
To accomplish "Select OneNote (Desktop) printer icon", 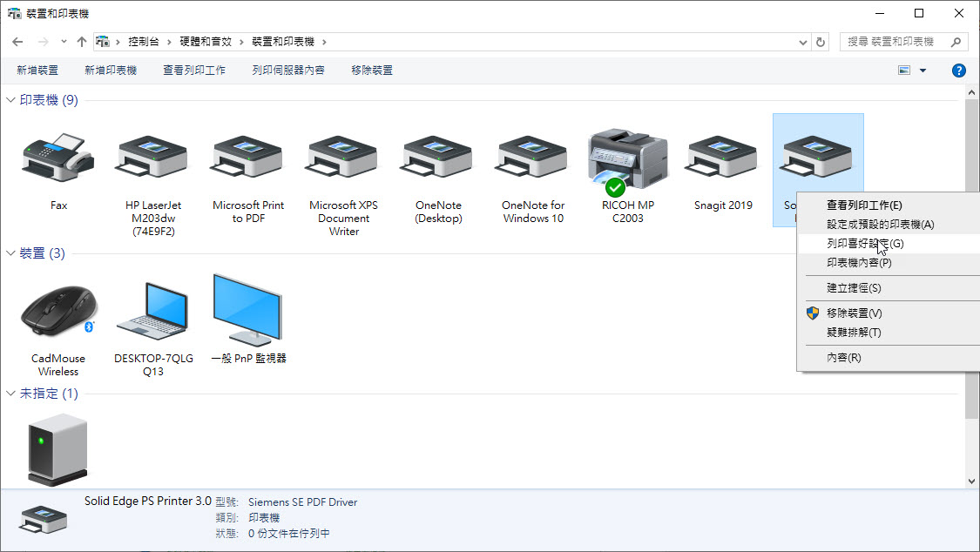I will (438, 158).
